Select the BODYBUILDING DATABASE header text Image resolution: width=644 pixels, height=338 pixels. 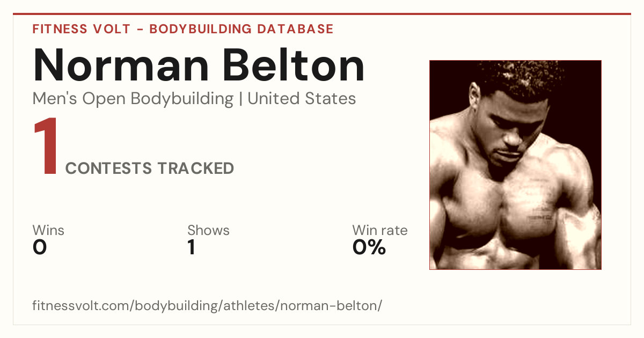(241, 29)
